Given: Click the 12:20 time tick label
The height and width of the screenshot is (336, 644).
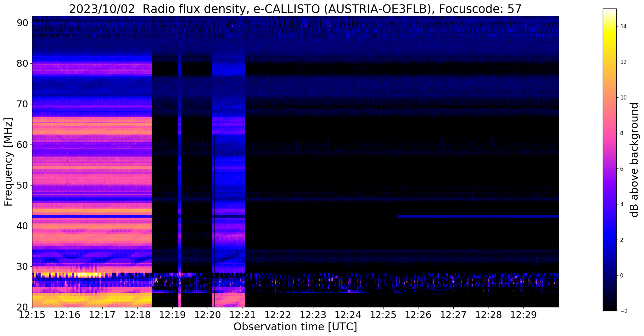Looking at the screenshot, I should (x=208, y=315).
